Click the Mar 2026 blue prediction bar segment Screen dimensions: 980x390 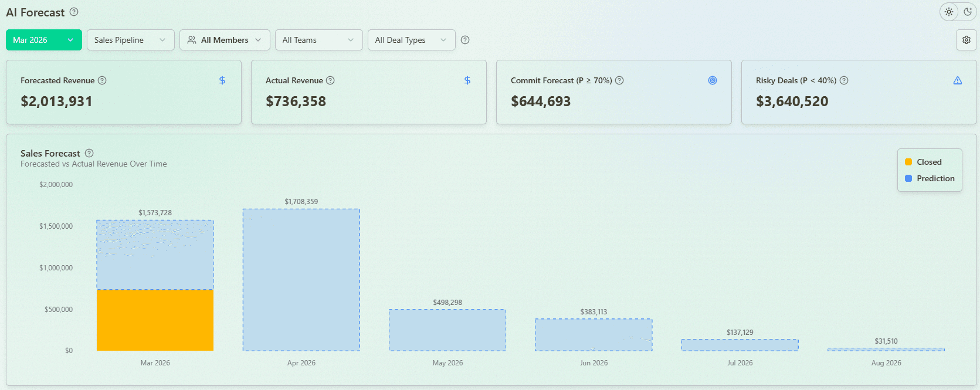[x=155, y=255]
